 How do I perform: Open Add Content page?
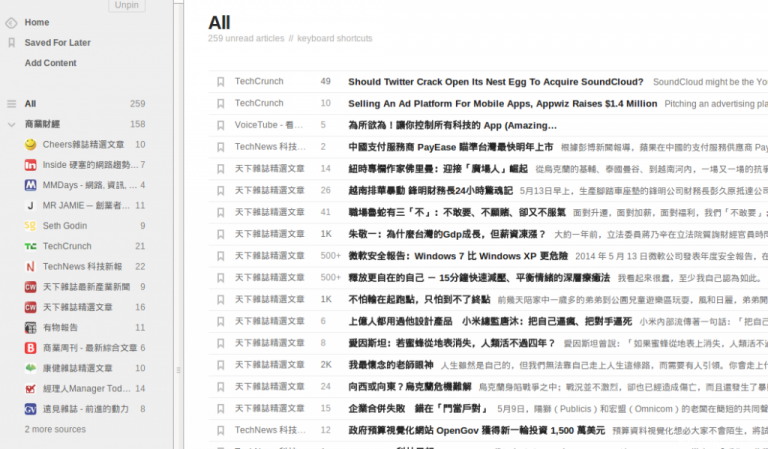[50, 63]
